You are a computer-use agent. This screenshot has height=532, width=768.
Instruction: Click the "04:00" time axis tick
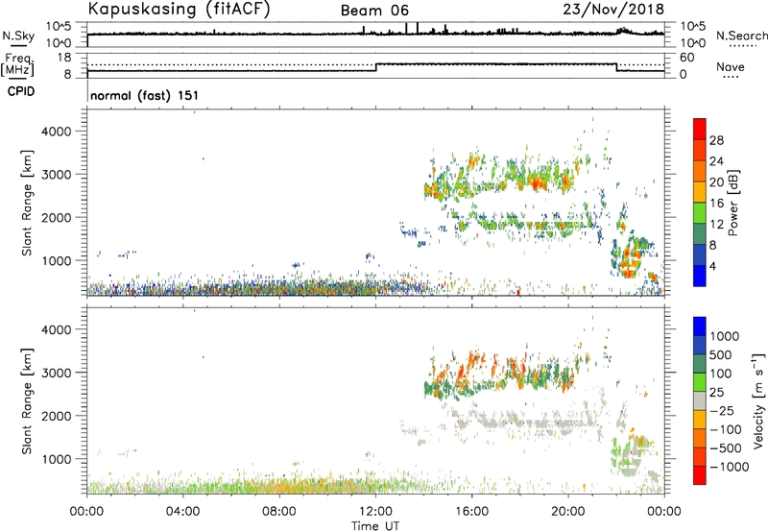click(x=183, y=512)
